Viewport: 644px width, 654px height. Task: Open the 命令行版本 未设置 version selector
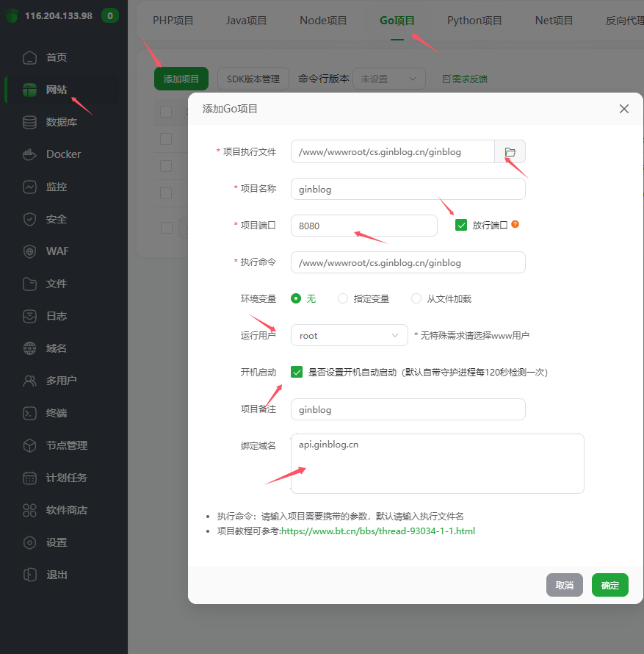[389, 78]
